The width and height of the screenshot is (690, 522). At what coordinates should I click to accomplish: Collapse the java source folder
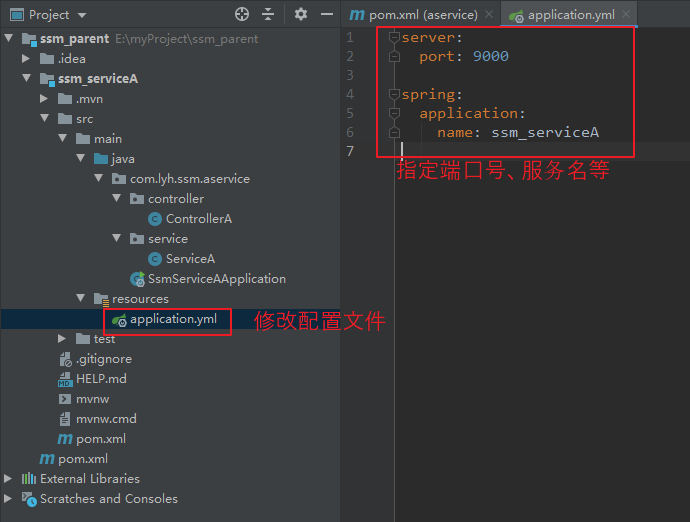pos(81,158)
